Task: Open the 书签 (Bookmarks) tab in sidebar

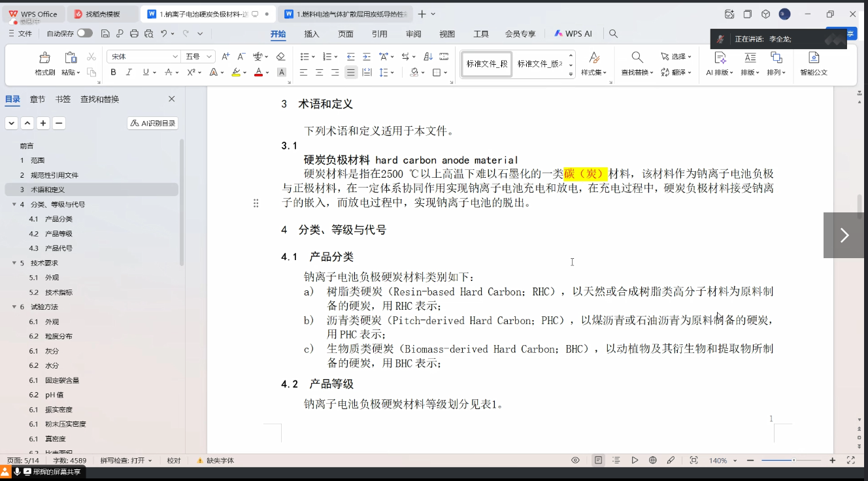Action: [x=63, y=99]
